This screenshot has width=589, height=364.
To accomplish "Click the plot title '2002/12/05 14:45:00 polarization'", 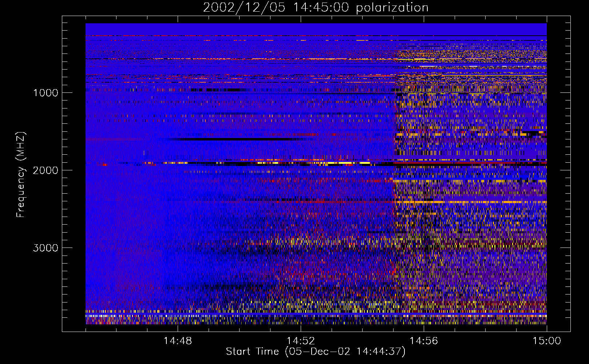I will pos(316,8).
